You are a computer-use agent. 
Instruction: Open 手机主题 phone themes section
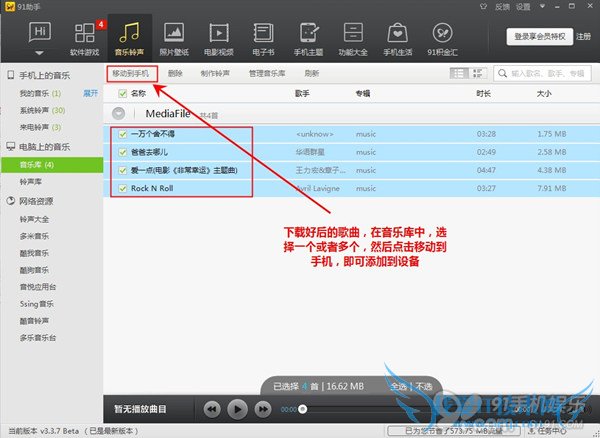[308, 38]
